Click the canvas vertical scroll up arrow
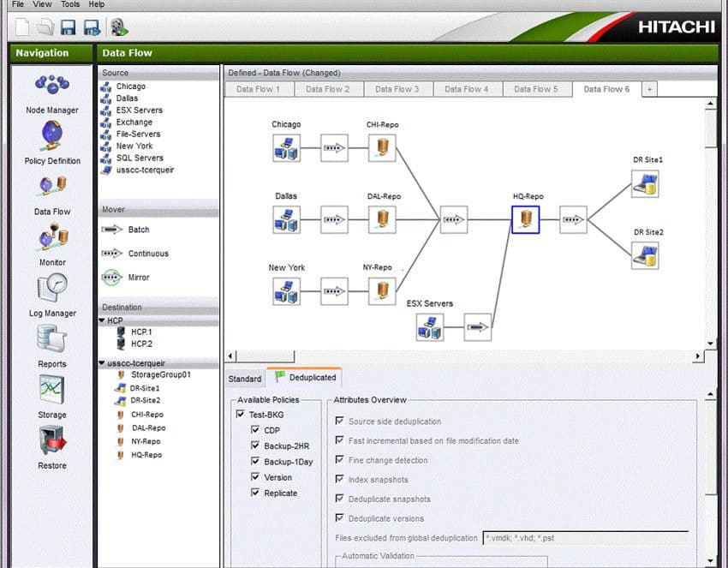 (710, 104)
